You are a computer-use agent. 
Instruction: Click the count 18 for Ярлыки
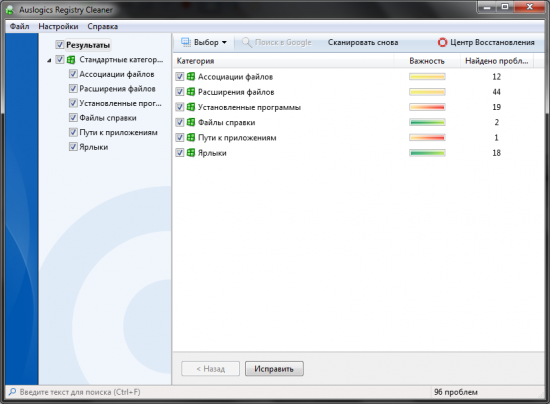[x=496, y=153]
